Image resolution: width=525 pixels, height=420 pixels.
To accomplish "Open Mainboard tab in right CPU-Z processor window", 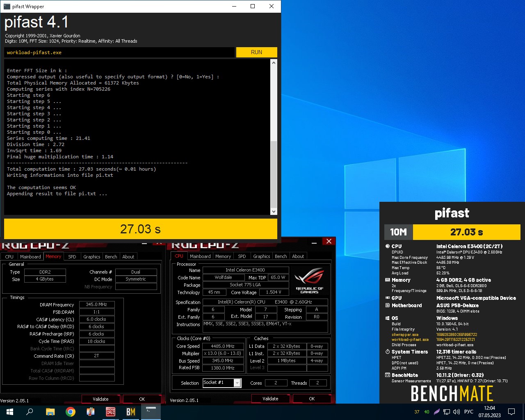I will tap(200, 256).
